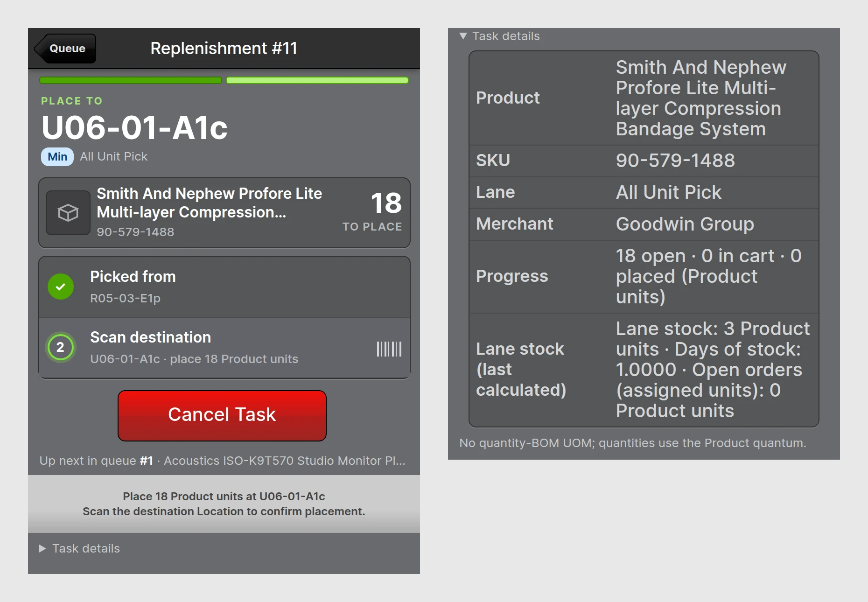Click the 18 TO PLACE quantity
The image size is (868, 602).
(372, 211)
